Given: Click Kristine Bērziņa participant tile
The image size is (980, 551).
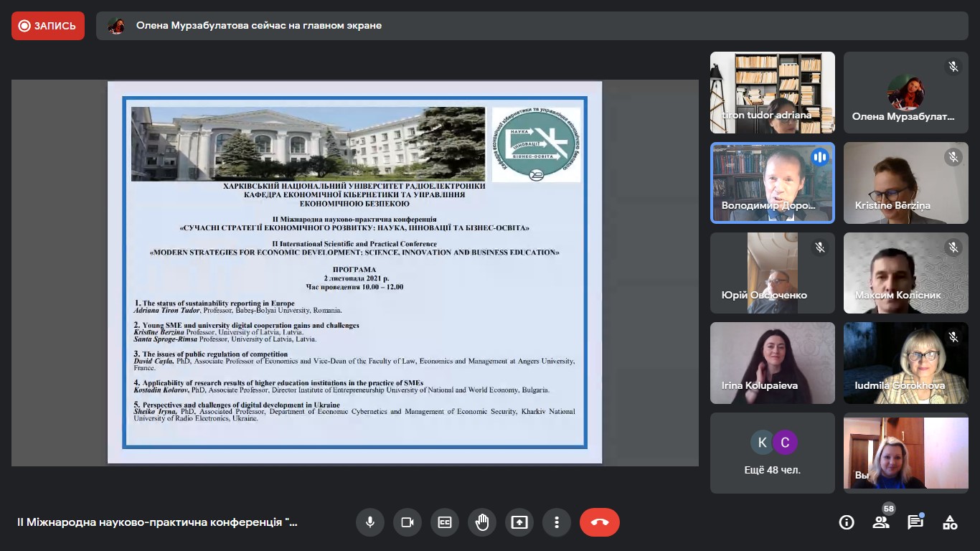Looking at the screenshot, I should point(905,183).
